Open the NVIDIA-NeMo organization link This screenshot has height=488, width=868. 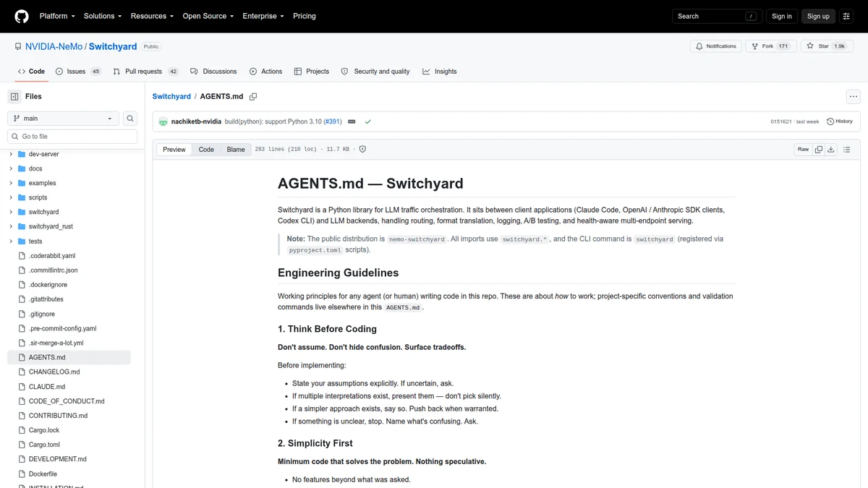coord(54,46)
